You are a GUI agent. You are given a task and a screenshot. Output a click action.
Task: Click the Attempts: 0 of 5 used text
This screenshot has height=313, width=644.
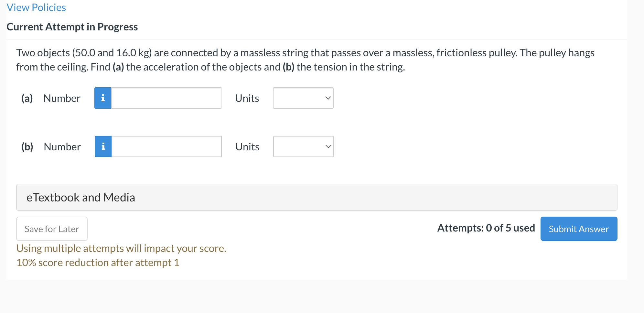click(486, 228)
